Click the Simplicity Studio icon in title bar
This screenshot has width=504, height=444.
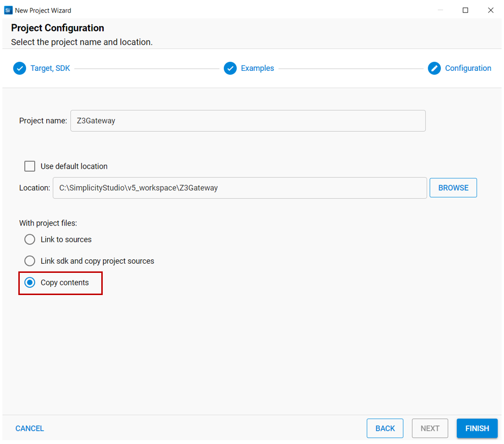click(8, 10)
